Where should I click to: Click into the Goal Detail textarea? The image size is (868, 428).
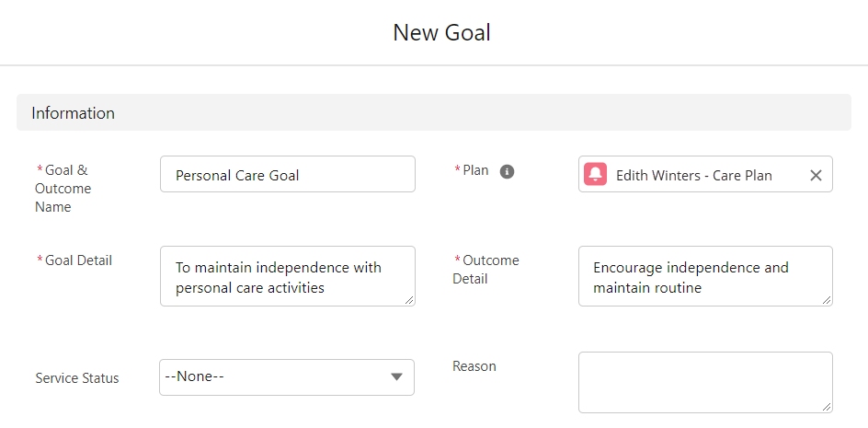click(288, 276)
